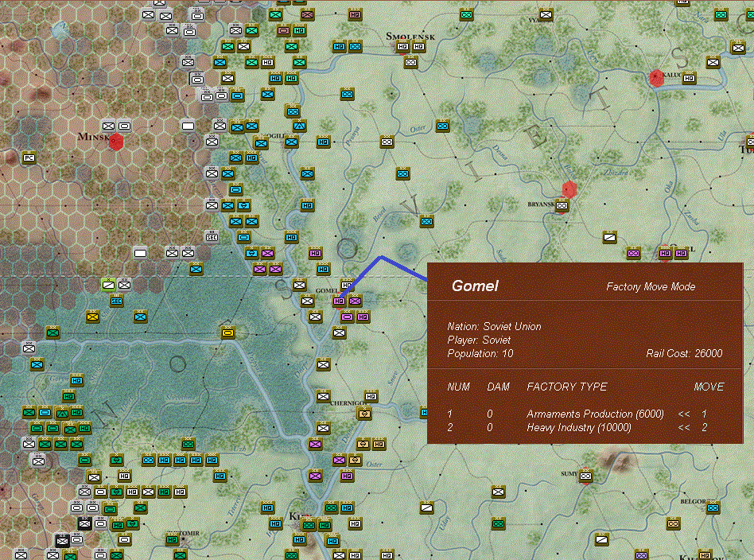Select the white HQ counter above Gomel
The image size is (754, 560).
click(347, 285)
